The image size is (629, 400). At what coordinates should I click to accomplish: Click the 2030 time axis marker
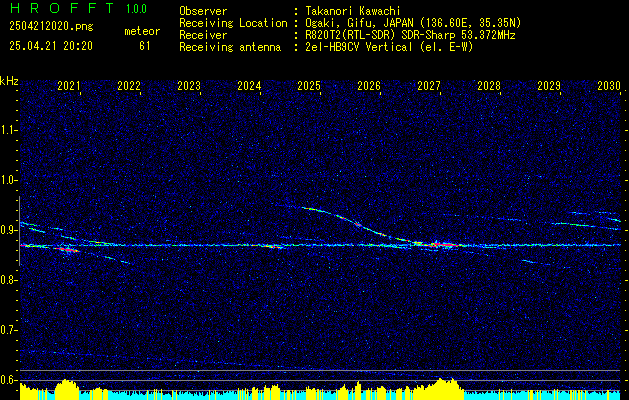click(609, 85)
